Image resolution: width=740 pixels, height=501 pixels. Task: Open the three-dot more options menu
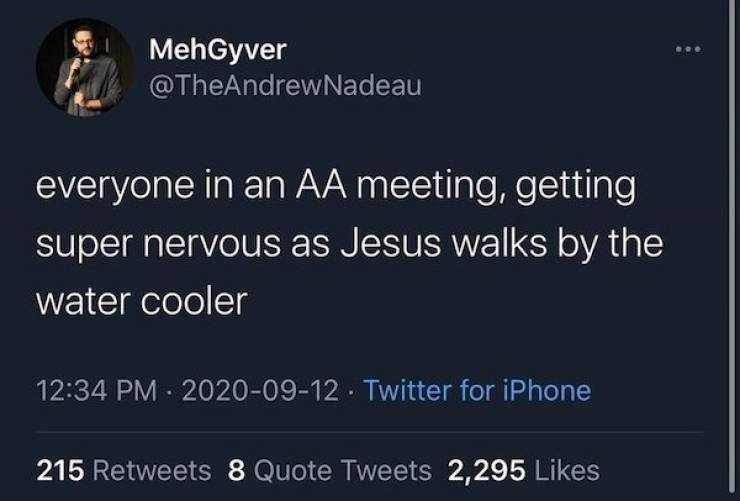pos(687,49)
